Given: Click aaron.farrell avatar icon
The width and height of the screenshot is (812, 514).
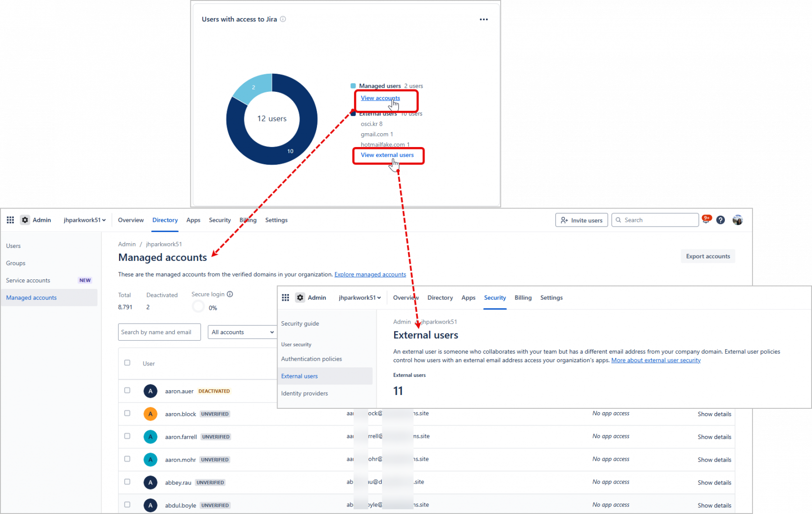Looking at the screenshot, I should click(150, 437).
